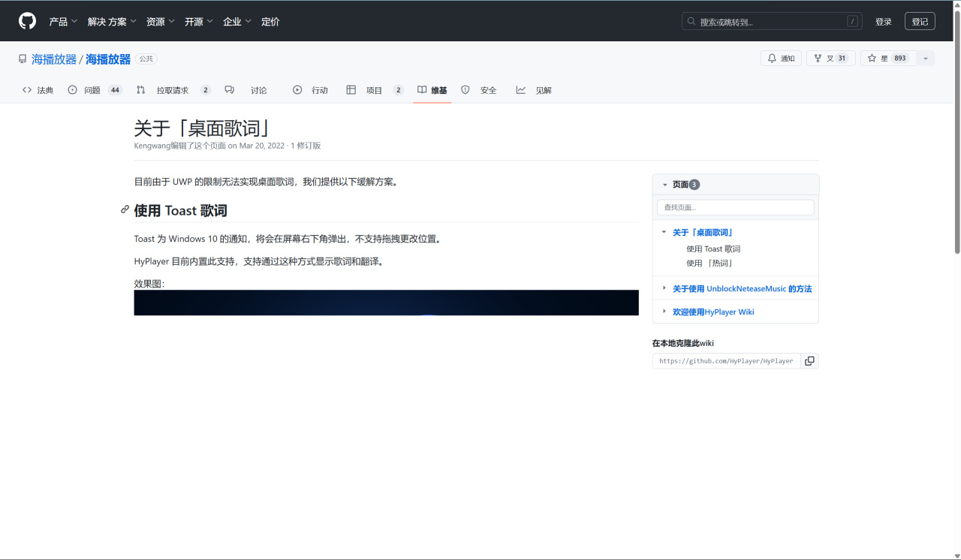Image resolution: width=961 pixels, height=560 pixels.
Task: View the 1 修订版 revision history
Action: click(306, 146)
